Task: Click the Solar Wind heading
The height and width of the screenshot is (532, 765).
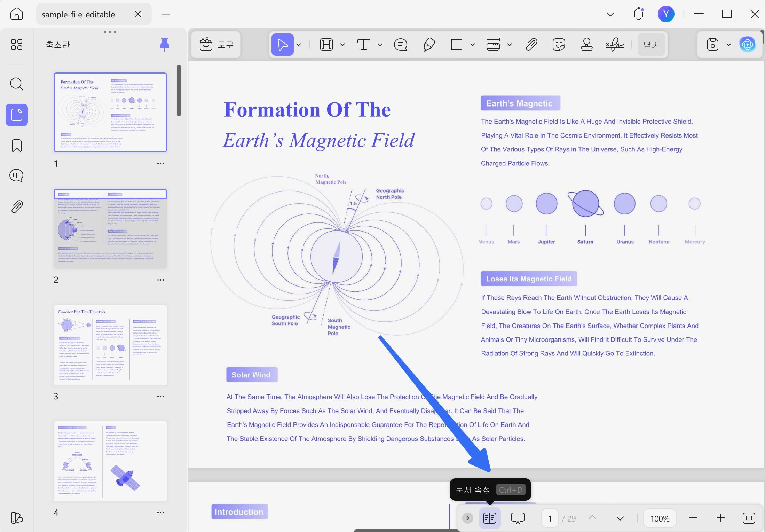Action: coord(252,375)
